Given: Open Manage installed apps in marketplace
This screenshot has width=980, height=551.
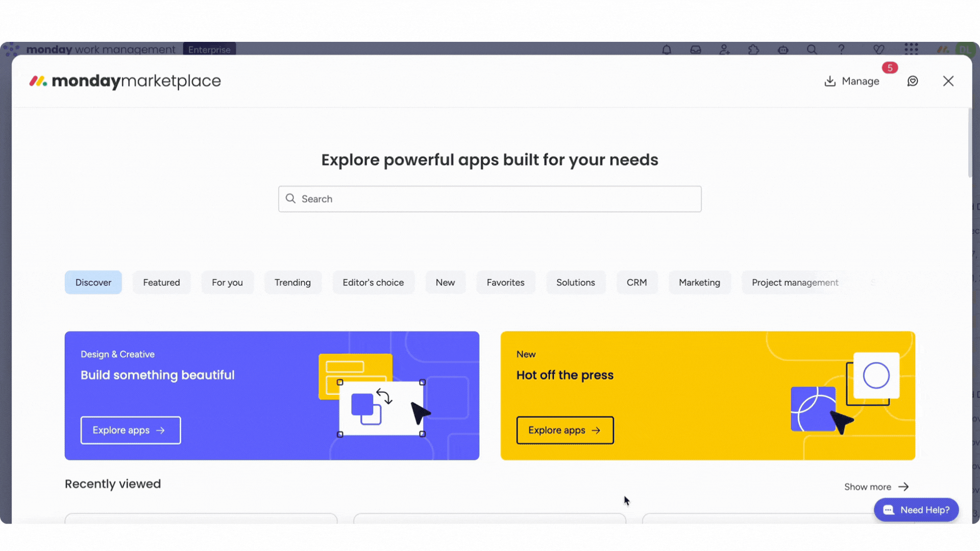Looking at the screenshot, I should (852, 81).
